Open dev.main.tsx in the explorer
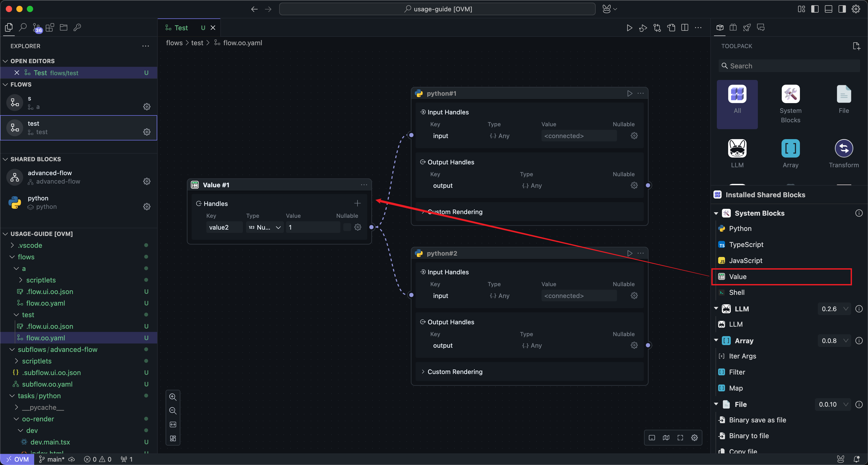The width and height of the screenshot is (868, 465). coord(50,442)
